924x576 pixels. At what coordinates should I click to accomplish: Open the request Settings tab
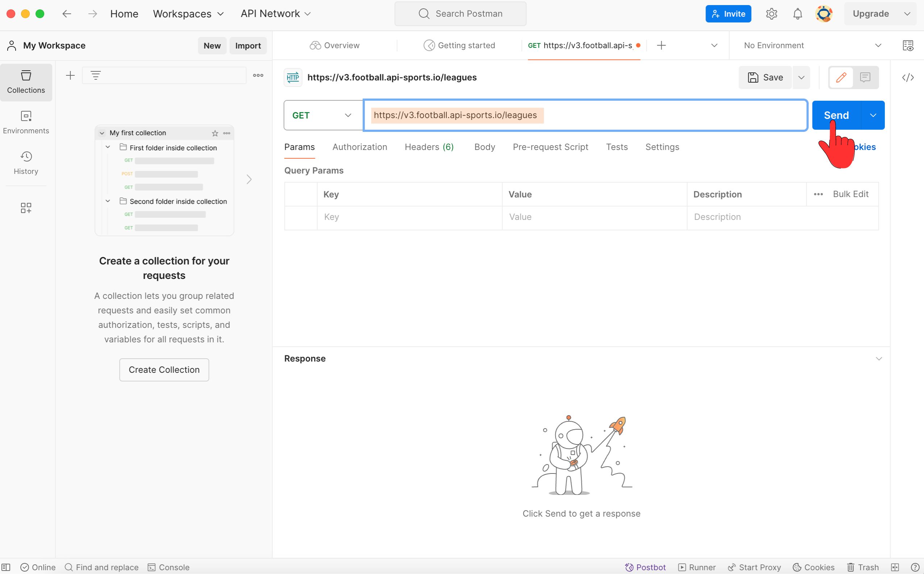[662, 147]
